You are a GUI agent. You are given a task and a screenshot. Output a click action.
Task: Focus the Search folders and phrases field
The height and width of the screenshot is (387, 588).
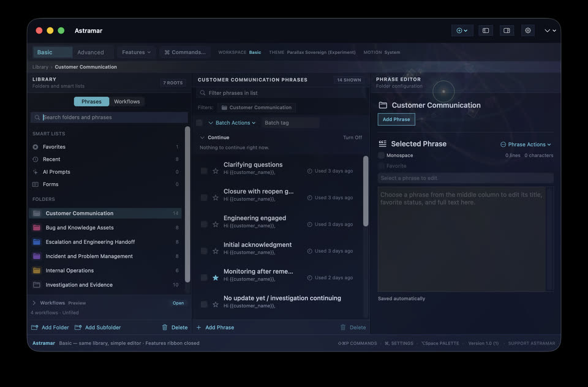click(x=109, y=118)
